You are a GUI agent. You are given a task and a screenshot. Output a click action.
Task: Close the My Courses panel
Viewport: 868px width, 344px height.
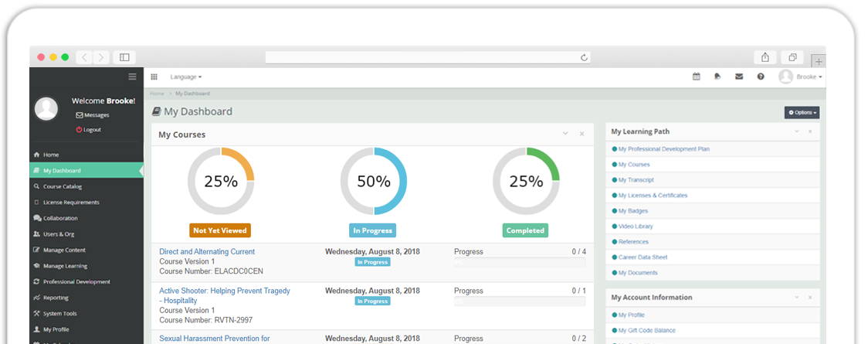[x=581, y=134]
